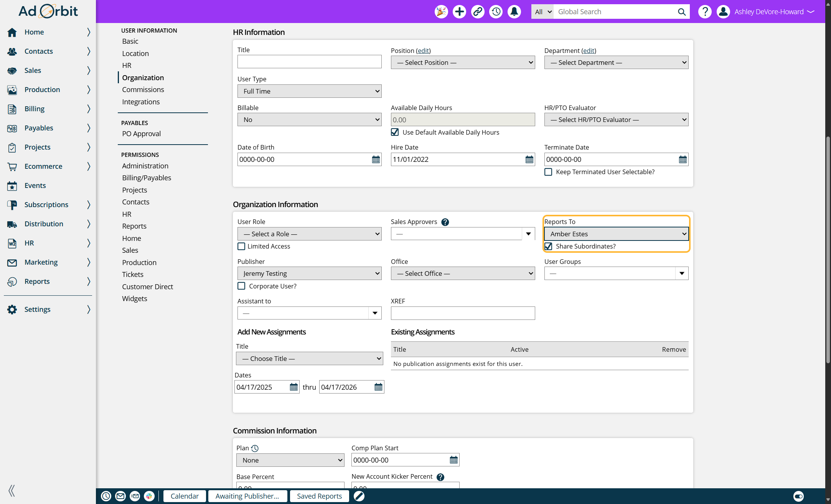Show Sales Approvers help tooltip
This screenshot has height=504, width=831.
tap(445, 222)
